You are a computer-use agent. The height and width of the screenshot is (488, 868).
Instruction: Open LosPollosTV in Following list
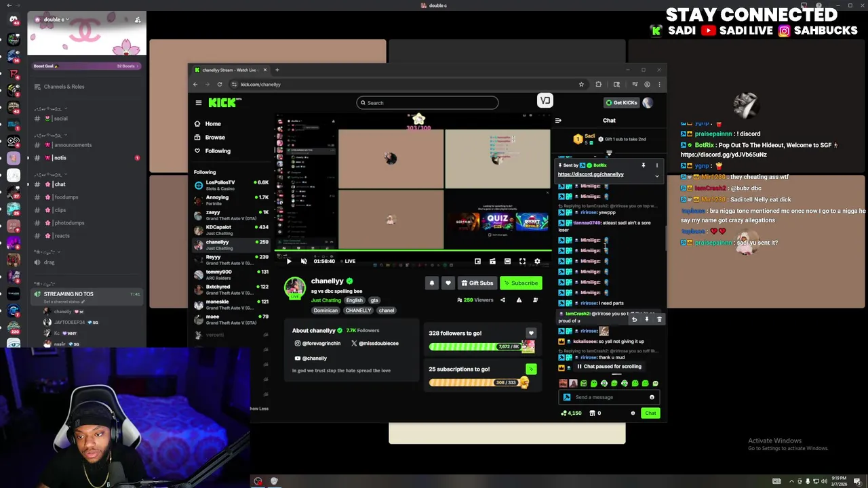pos(231,185)
